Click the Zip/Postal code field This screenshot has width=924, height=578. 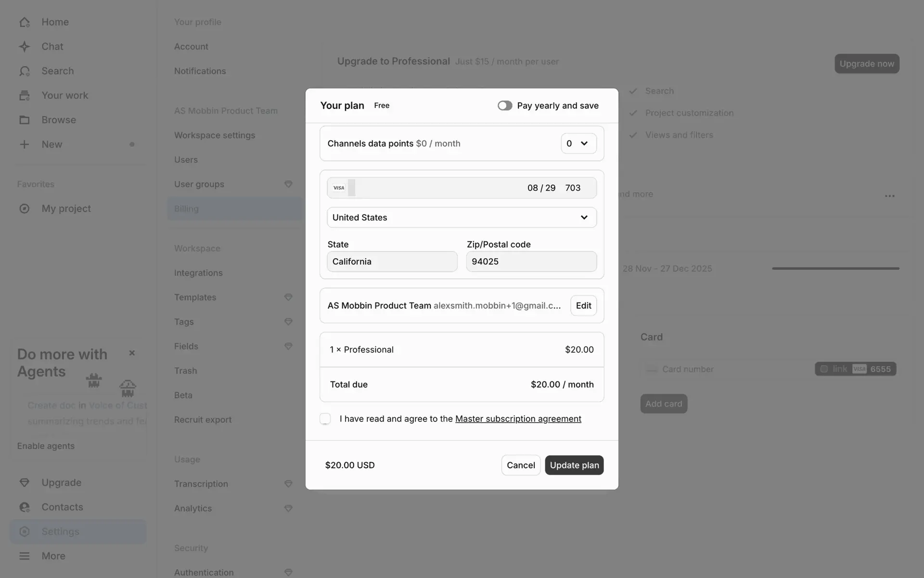[x=531, y=262]
